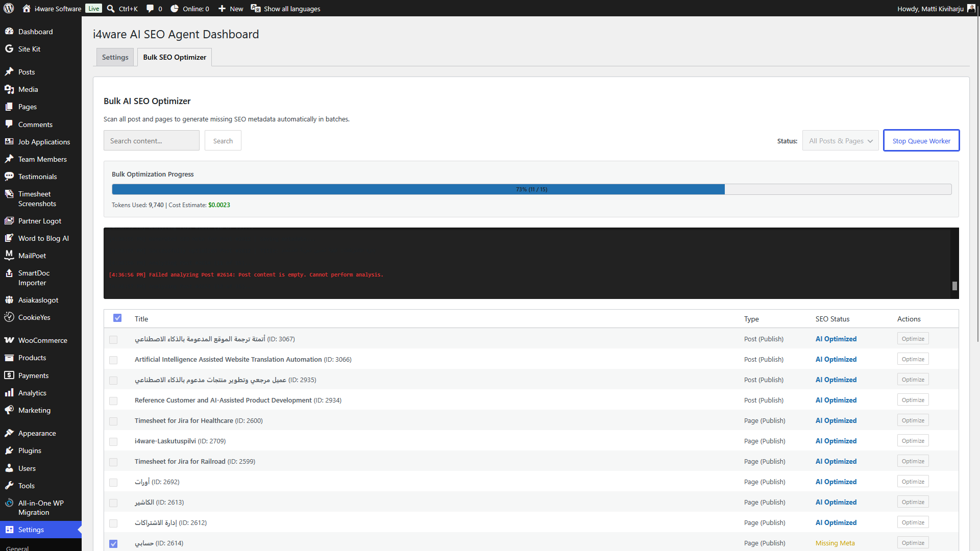Click the Title column header
The image size is (980, 551).
pyautogui.click(x=141, y=319)
